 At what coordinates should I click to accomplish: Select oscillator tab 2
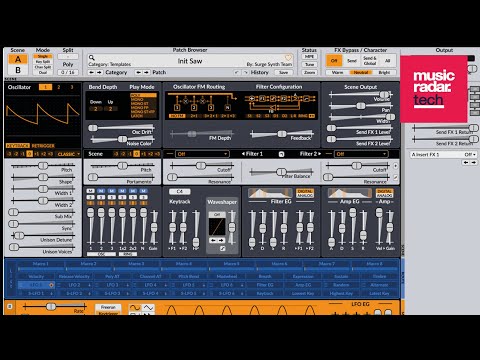coord(59,87)
